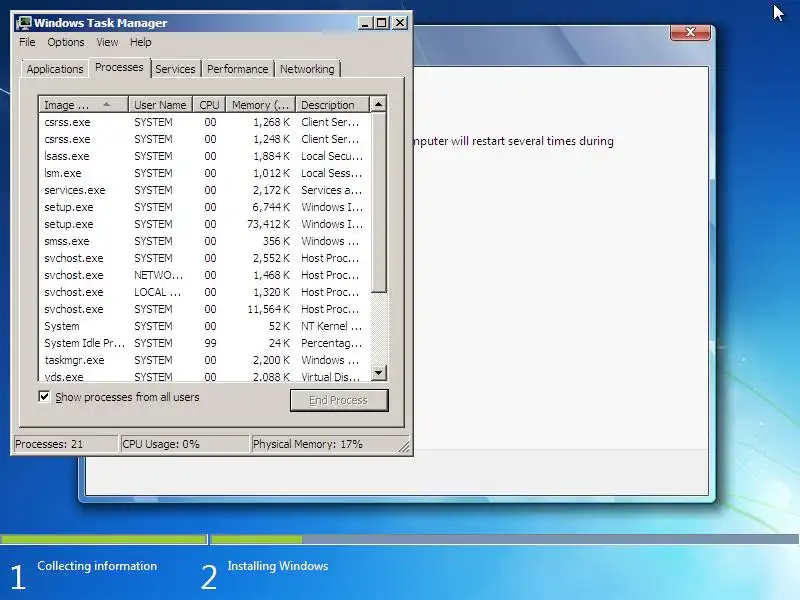Close the Windows Task Manager window
Screen dimensions: 800x600
(x=400, y=23)
